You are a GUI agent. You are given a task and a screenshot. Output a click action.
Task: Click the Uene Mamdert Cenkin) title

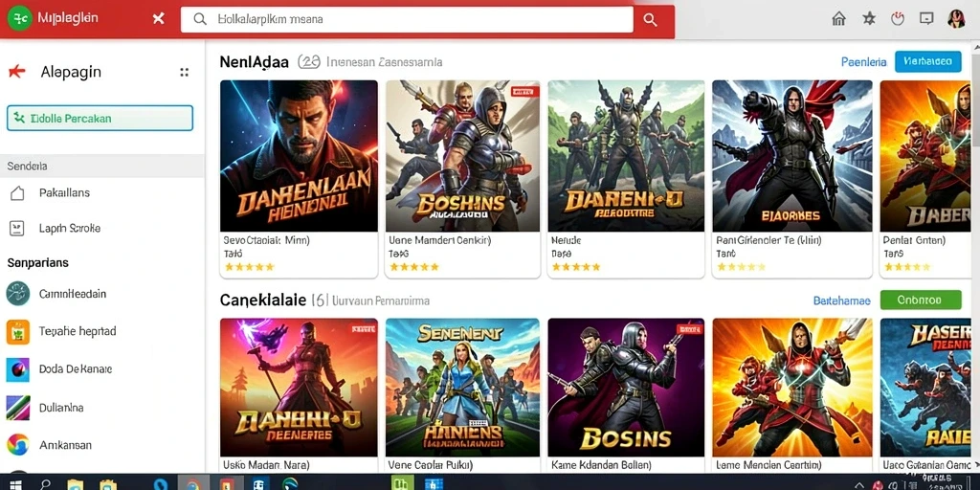coord(440,240)
